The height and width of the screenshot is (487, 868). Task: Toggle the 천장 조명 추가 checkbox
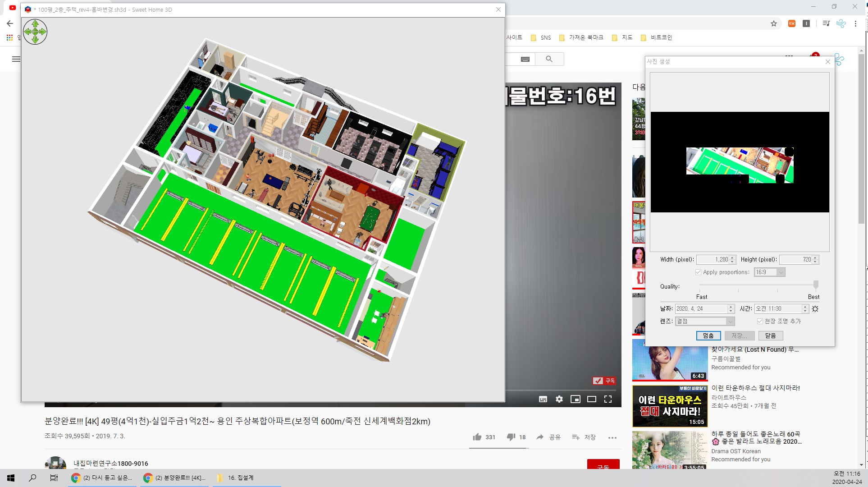(760, 321)
